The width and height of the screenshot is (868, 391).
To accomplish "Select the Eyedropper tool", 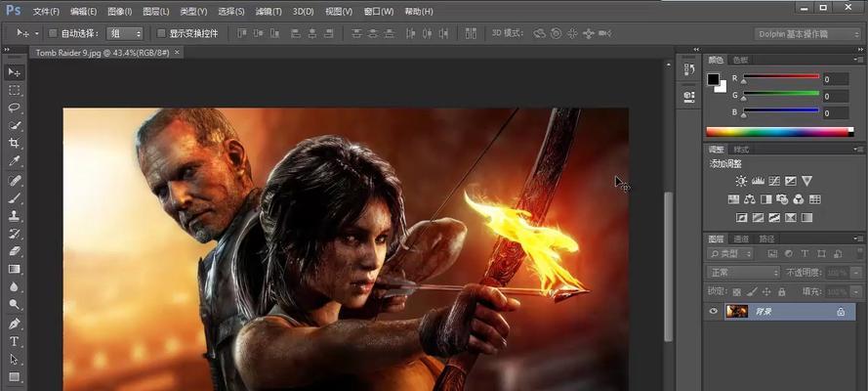I will click(15, 161).
